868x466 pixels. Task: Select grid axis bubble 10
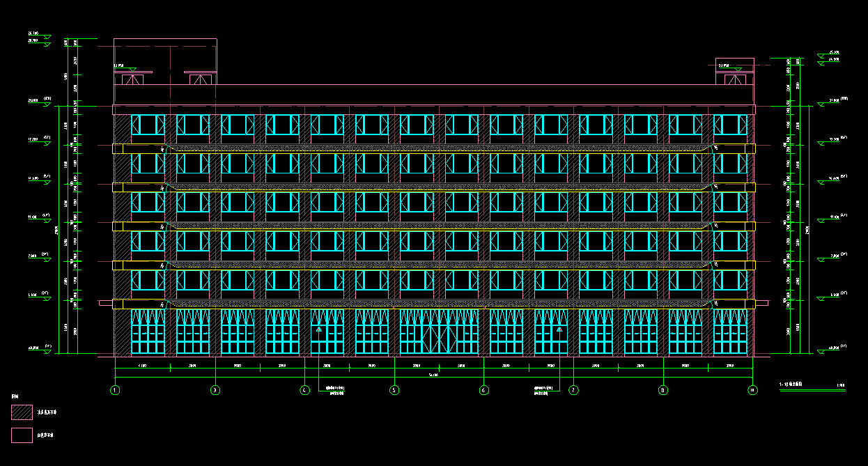tap(751, 390)
